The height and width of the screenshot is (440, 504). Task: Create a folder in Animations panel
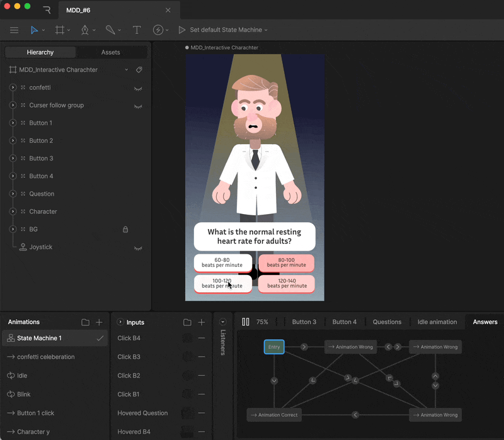pos(85,322)
